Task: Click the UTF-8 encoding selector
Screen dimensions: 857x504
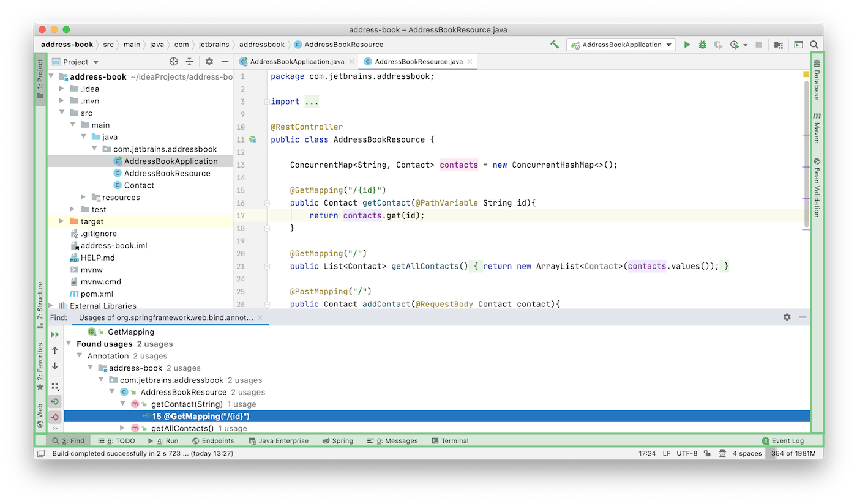Action: pos(687,453)
